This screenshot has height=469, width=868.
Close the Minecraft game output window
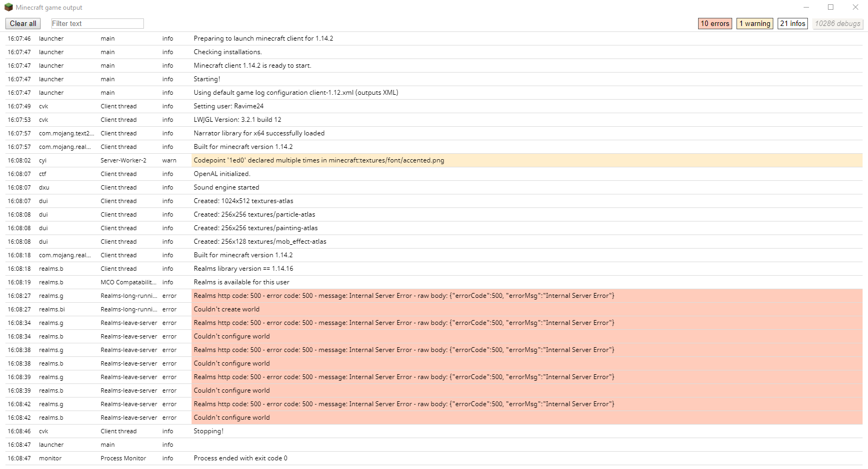coord(856,8)
